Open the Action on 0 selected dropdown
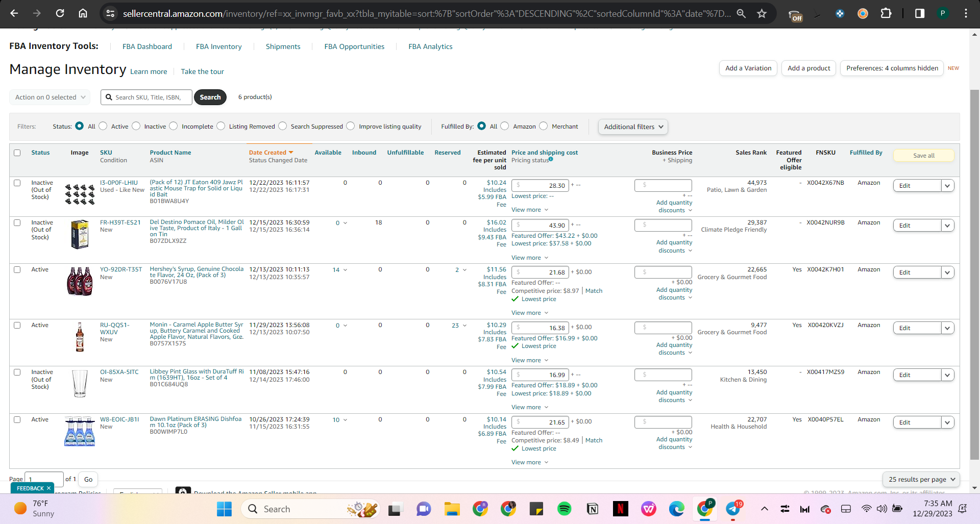980x524 pixels. tap(50, 97)
